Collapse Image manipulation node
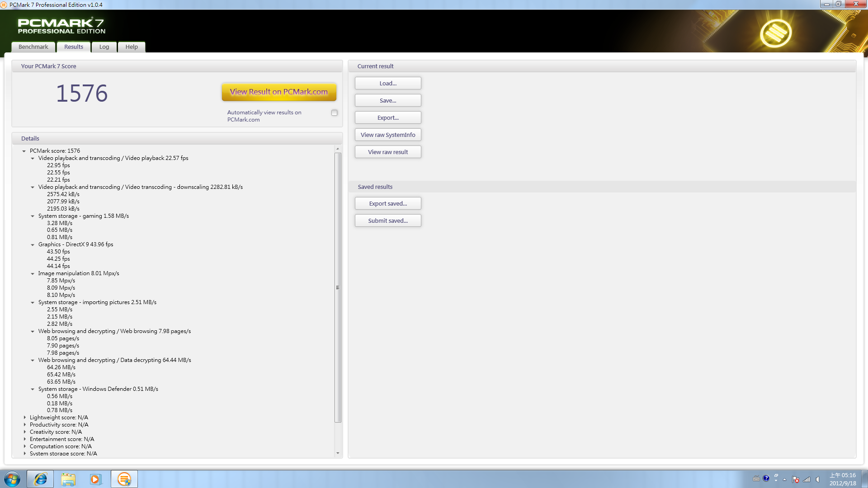 tap(33, 273)
